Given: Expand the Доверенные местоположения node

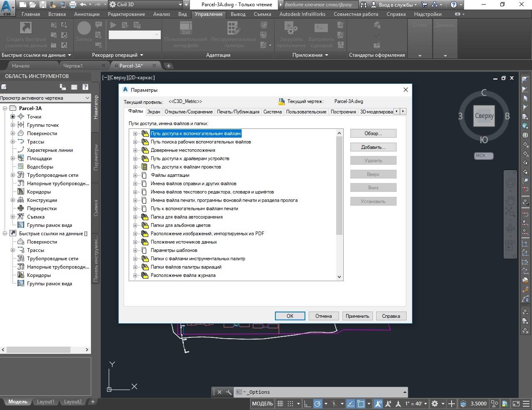Looking at the screenshot, I should (x=135, y=150).
